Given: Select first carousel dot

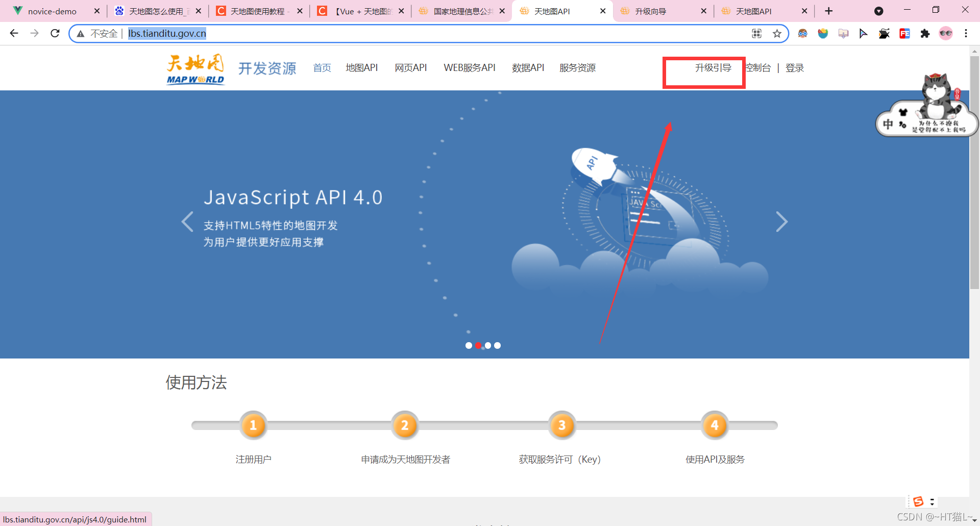Looking at the screenshot, I should (x=469, y=346).
